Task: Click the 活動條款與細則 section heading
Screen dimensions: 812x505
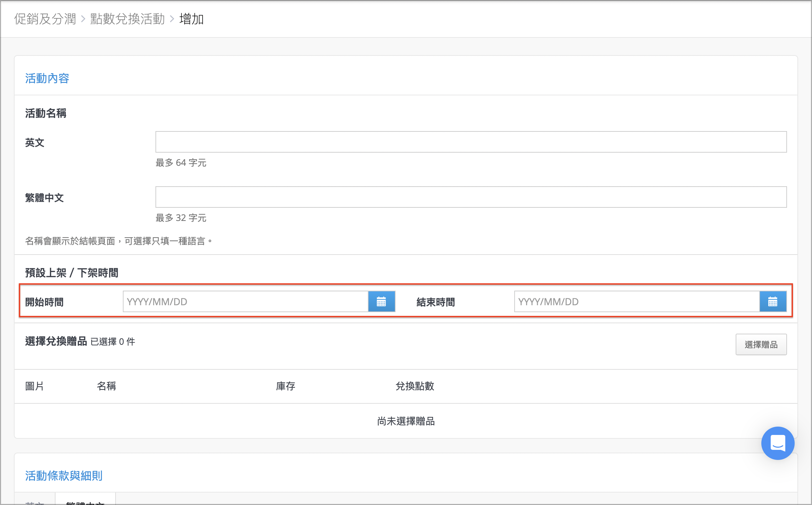Action: pyautogui.click(x=64, y=476)
